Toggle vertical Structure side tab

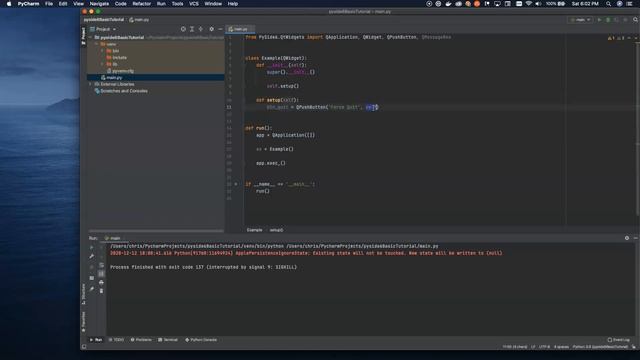point(84,294)
